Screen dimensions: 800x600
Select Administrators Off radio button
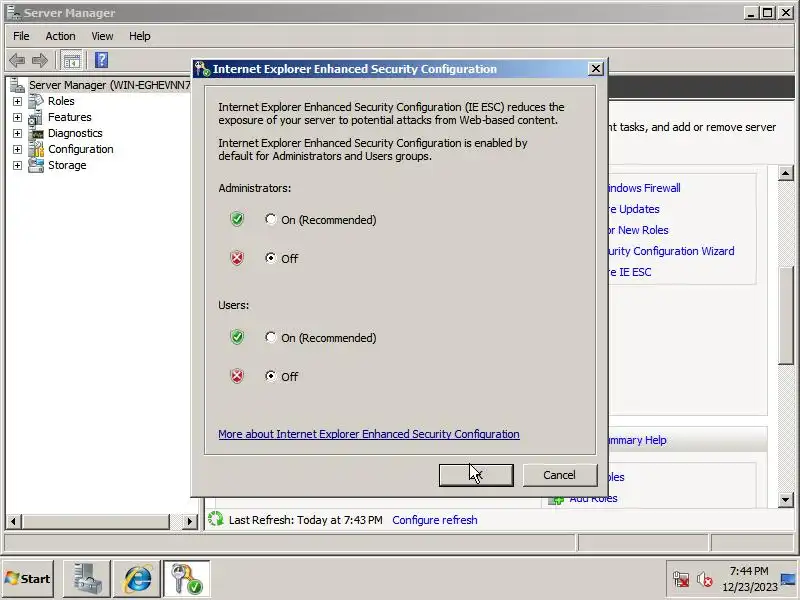click(270, 258)
